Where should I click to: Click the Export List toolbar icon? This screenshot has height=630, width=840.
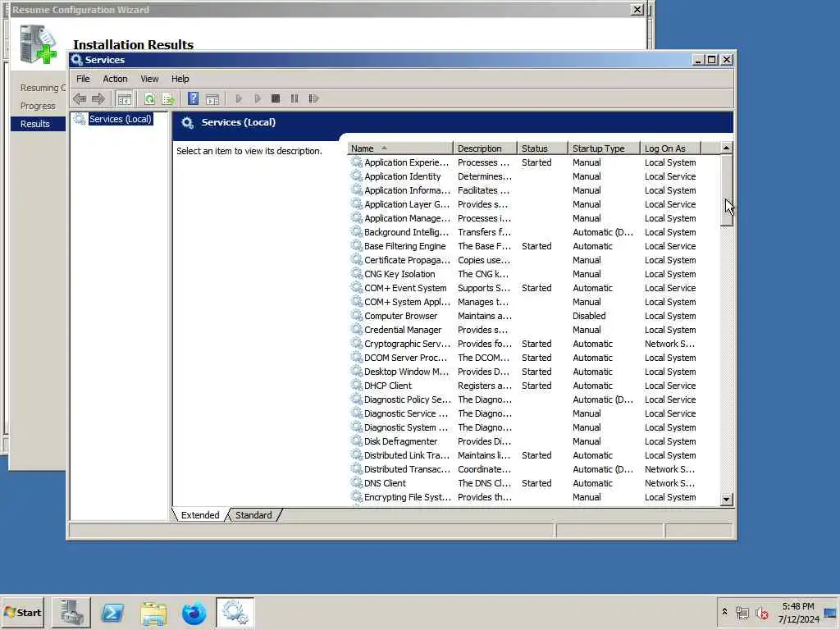[x=168, y=98]
